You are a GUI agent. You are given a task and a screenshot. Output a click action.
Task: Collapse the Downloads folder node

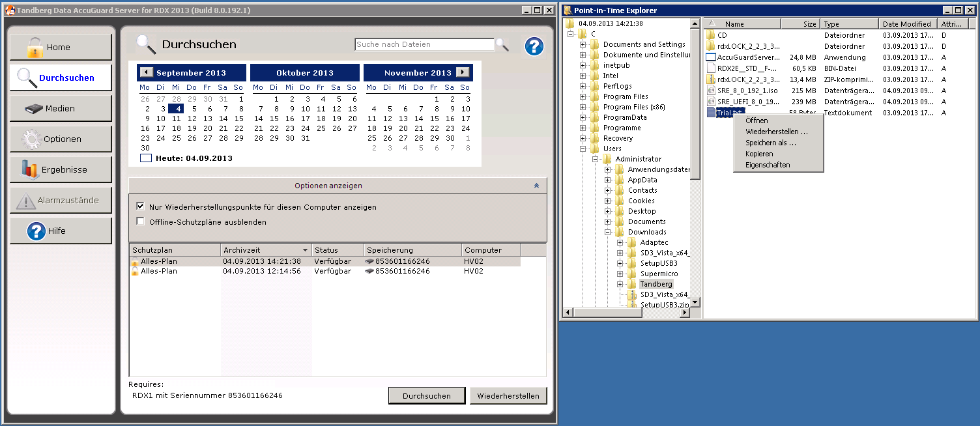pos(608,232)
